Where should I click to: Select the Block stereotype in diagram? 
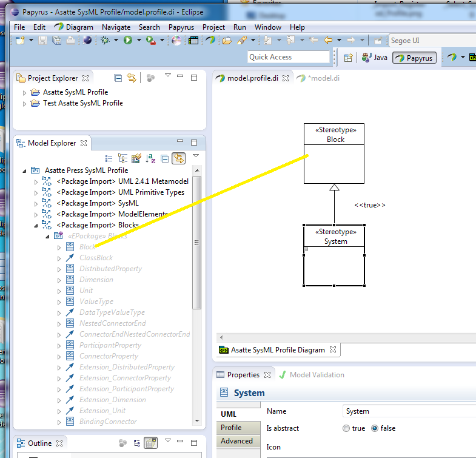(x=334, y=153)
